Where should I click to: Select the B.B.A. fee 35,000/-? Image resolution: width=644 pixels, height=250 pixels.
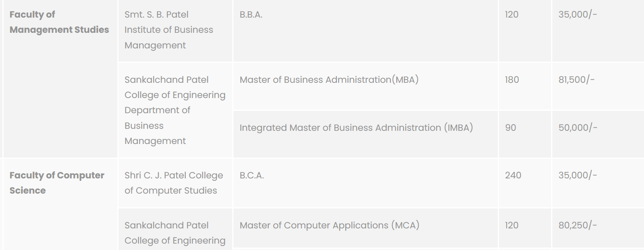click(578, 15)
